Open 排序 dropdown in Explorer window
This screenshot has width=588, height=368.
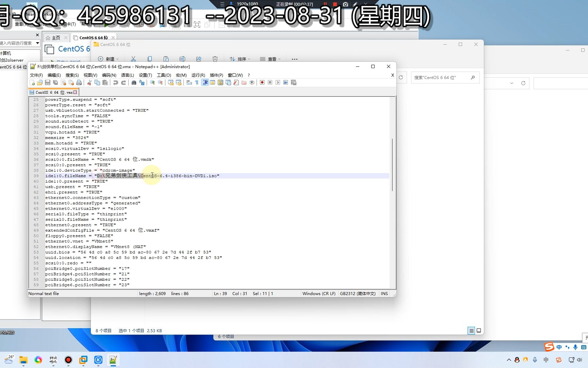[x=240, y=59]
